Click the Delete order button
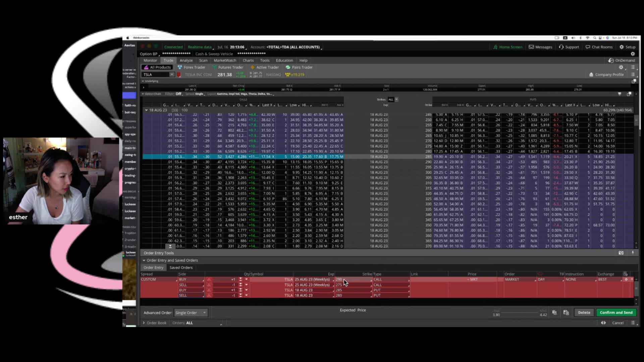The width and height of the screenshot is (644, 362). click(584, 312)
